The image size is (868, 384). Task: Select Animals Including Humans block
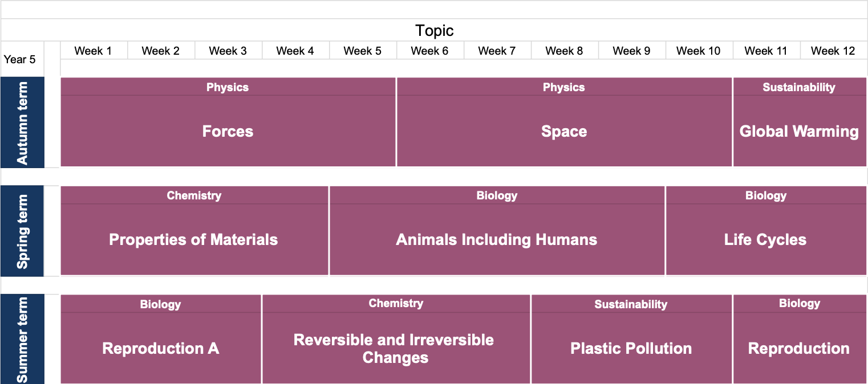(x=496, y=240)
